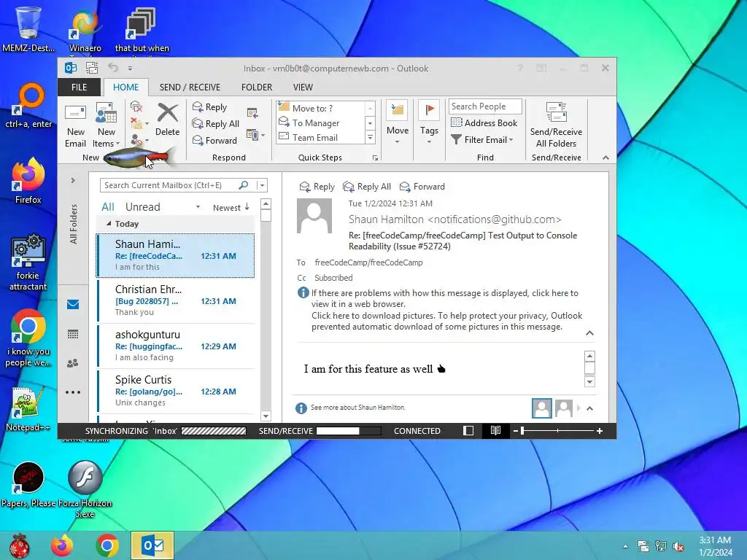747x560 pixels.
Task: Switch to the VIEW tab
Action: click(x=303, y=87)
